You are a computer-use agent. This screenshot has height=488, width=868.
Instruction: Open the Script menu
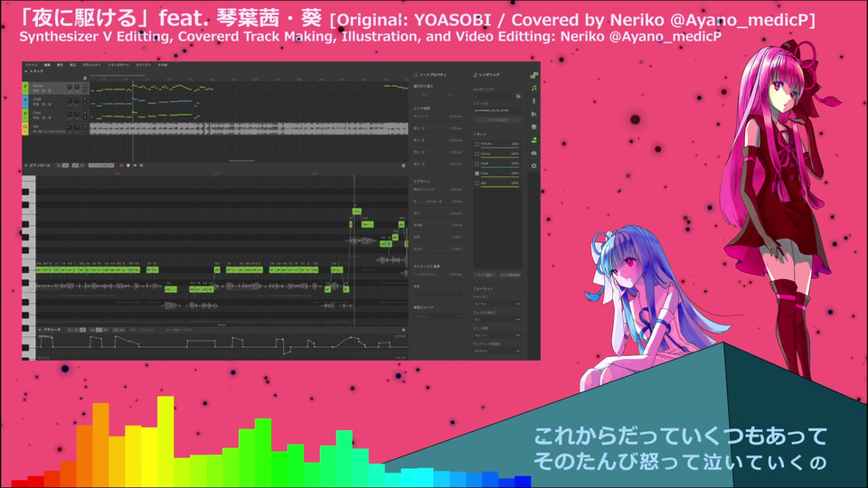click(144, 65)
